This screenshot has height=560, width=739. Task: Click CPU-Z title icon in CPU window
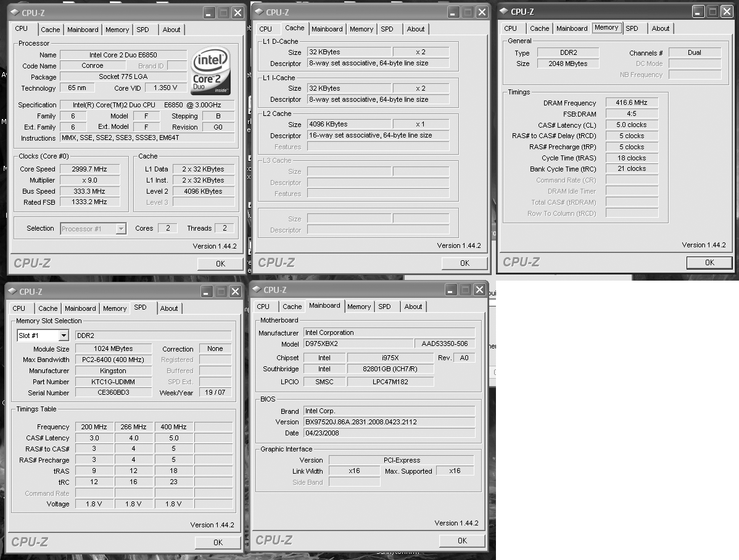pos(15,12)
